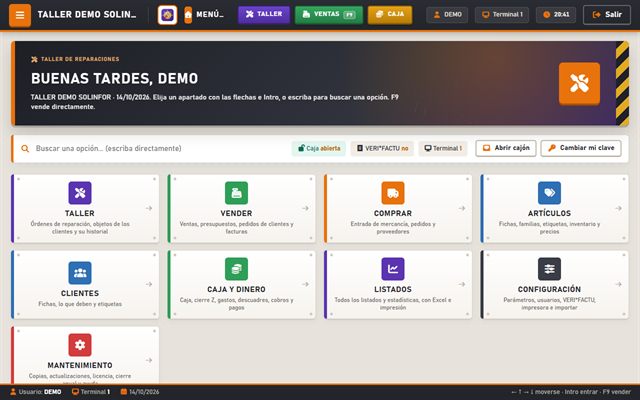Click the blue CLIENTES people icon
The height and width of the screenshot is (400, 640).
coord(80,273)
